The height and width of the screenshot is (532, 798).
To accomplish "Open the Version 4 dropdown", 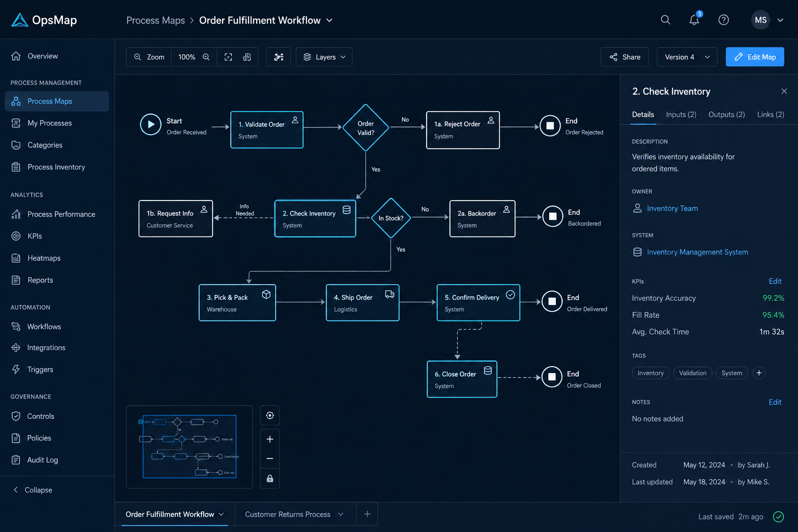I will click(687, 57).
